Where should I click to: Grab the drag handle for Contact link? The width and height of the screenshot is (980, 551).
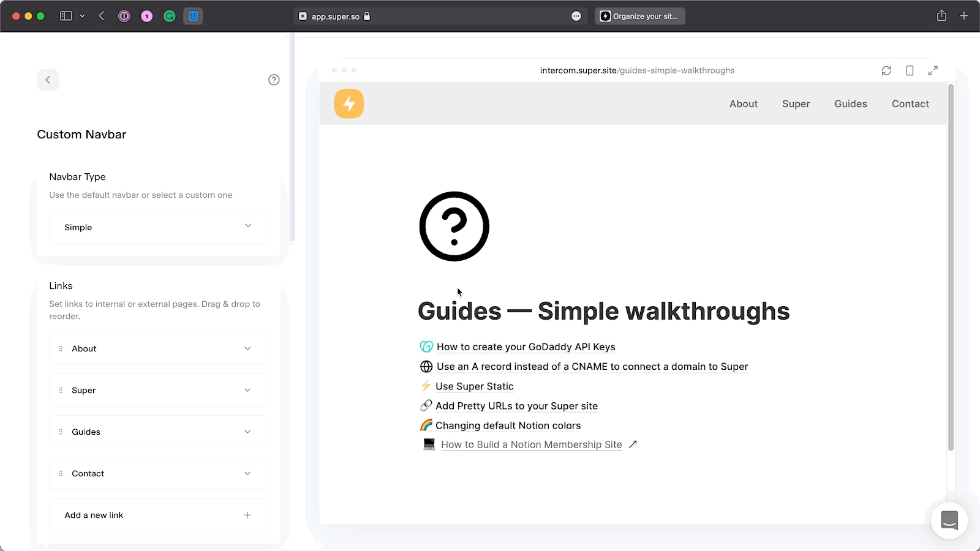coord(61,473)
